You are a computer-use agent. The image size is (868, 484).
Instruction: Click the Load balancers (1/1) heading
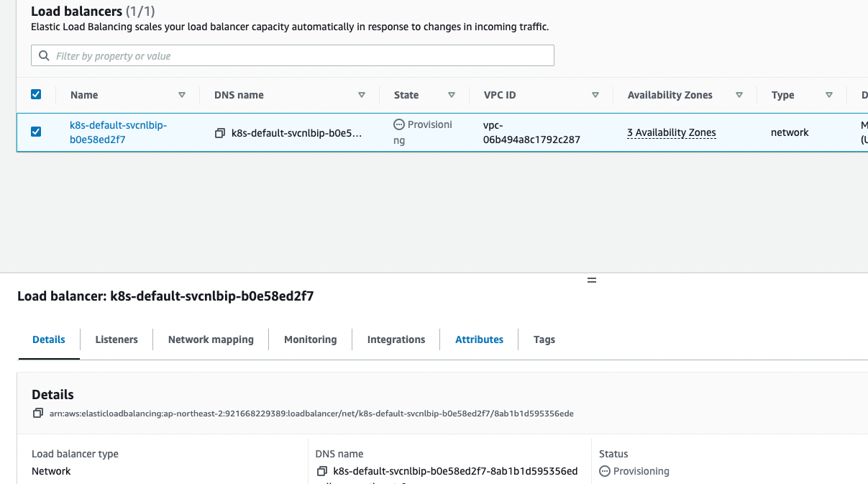pyautogui.click(x=93, y=12)
